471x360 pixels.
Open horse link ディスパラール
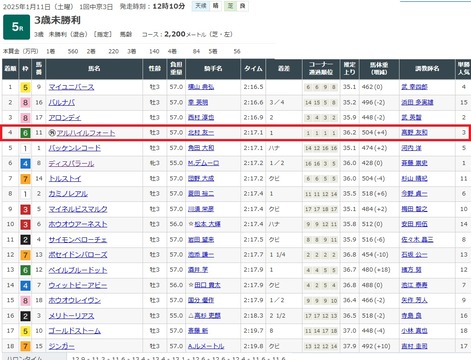click(71, 163)
